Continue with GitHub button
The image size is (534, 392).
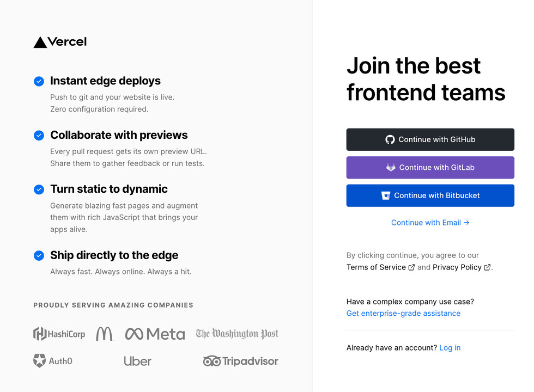tap(430, 139)
